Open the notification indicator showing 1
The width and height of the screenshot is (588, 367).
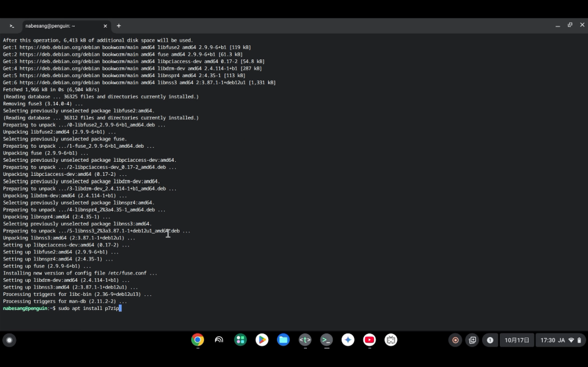[490, 340]
